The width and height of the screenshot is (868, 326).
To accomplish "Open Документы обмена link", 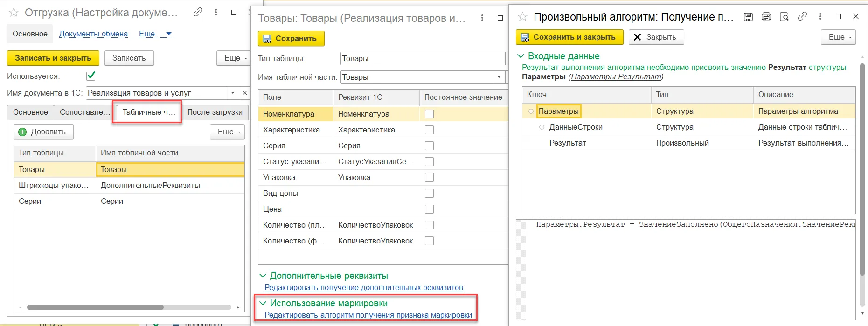I will click(93, 34).
